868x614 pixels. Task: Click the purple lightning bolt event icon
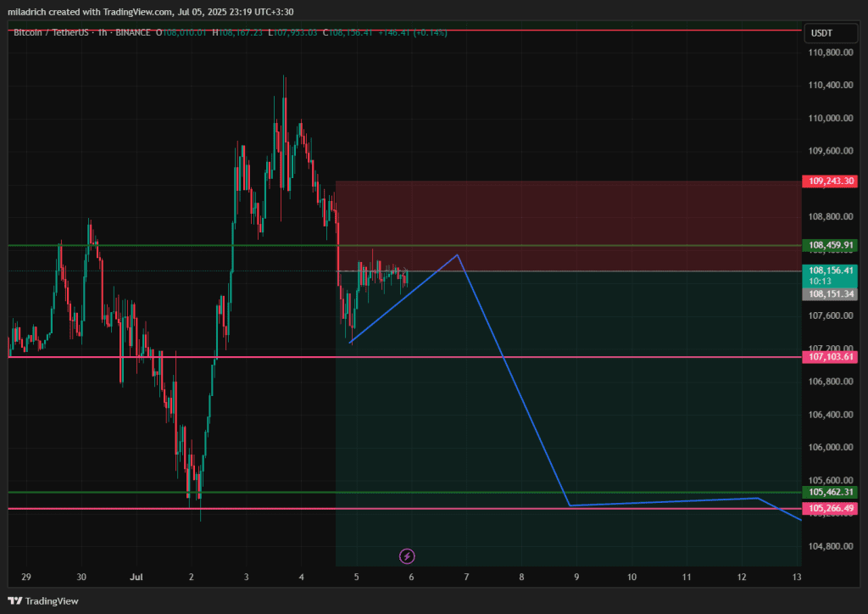point(407,556)
